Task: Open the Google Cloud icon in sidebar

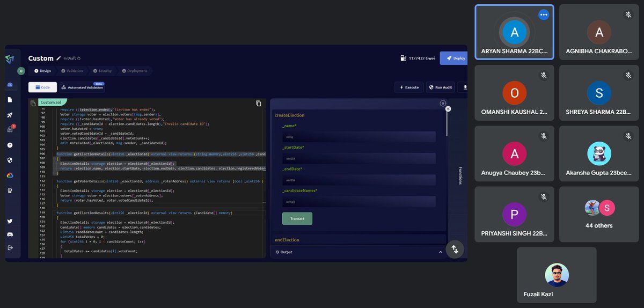Action: tap(10, 175)
